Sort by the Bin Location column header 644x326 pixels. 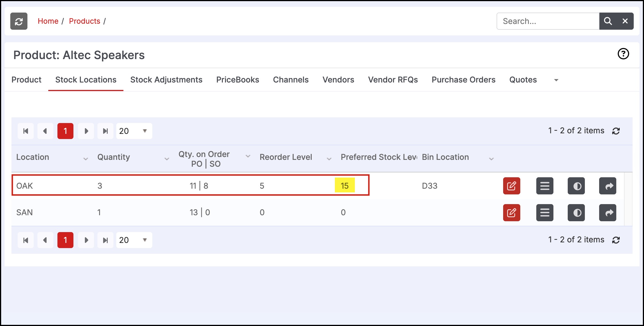[x=445, y=157]
